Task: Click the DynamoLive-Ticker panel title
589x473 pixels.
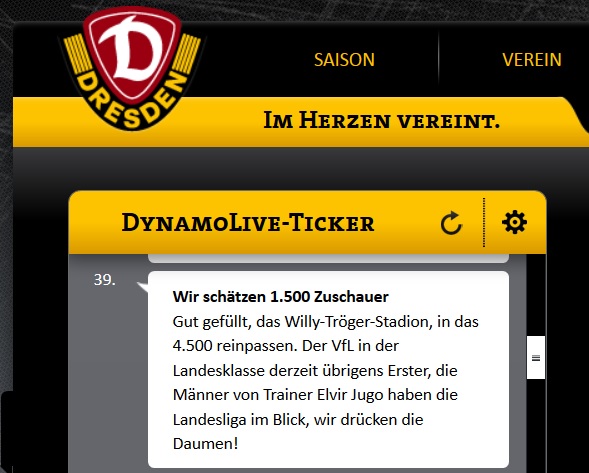Action: coord(248,222)
